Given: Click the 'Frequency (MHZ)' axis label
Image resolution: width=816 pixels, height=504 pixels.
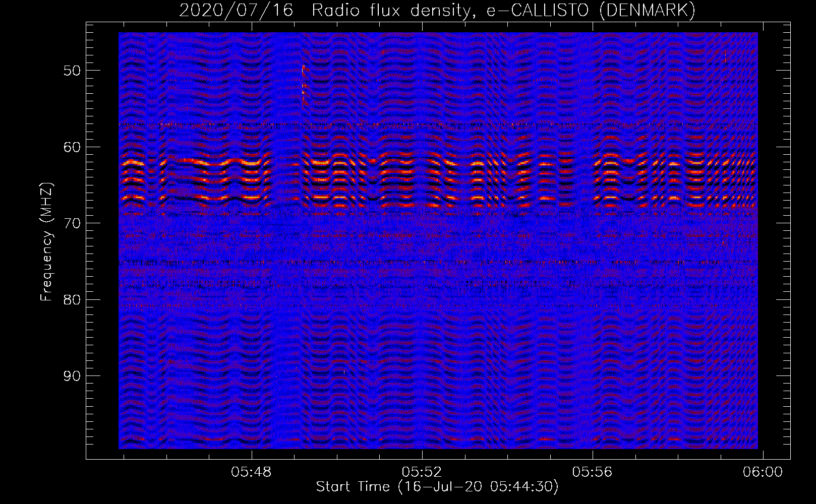Looking at the screenshot, I should tap(46, 242).
